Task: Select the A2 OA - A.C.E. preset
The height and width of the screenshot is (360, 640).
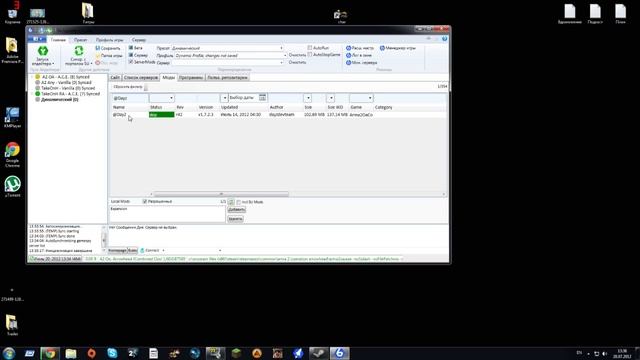Action: [65, 77]
